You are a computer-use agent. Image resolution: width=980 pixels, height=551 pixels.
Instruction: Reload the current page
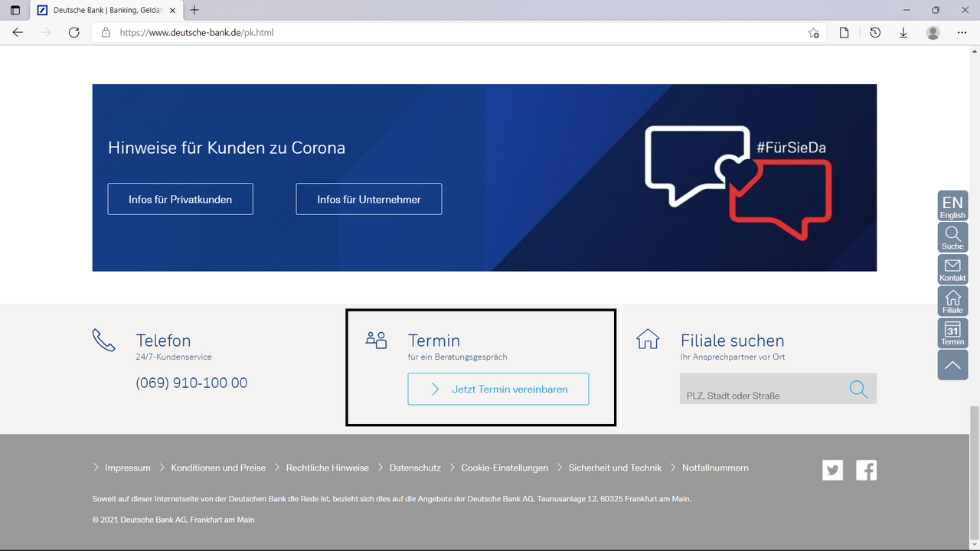[x=74, y=33]
